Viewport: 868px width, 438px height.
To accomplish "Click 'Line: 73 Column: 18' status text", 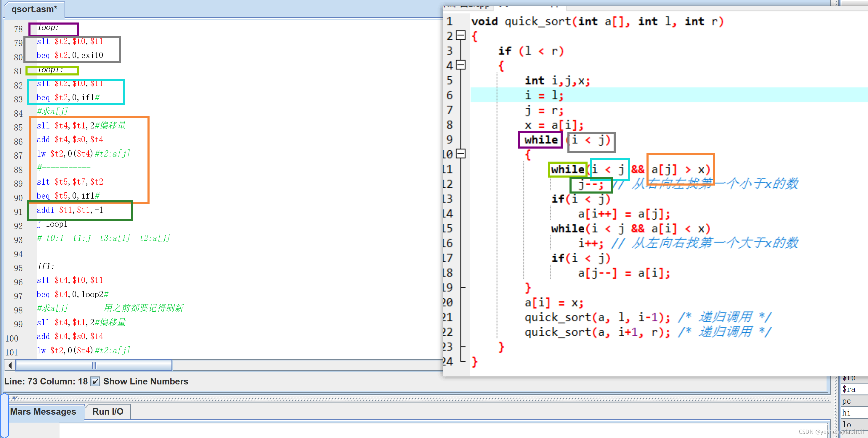I will pyautogui.click(x=46, y=381).
